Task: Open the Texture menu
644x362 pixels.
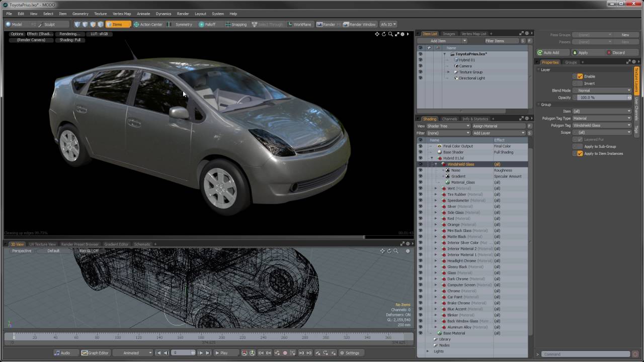Action: [100, 14]
